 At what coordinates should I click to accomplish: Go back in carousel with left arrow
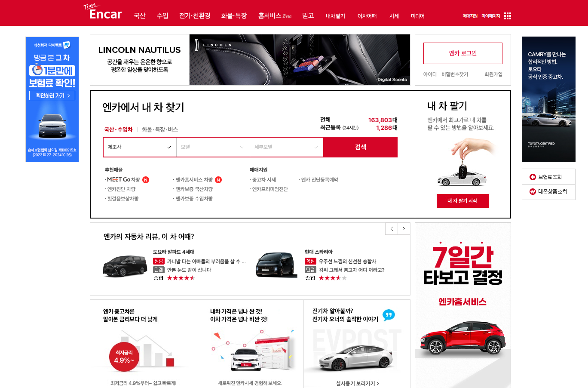(x=391, y=228)
